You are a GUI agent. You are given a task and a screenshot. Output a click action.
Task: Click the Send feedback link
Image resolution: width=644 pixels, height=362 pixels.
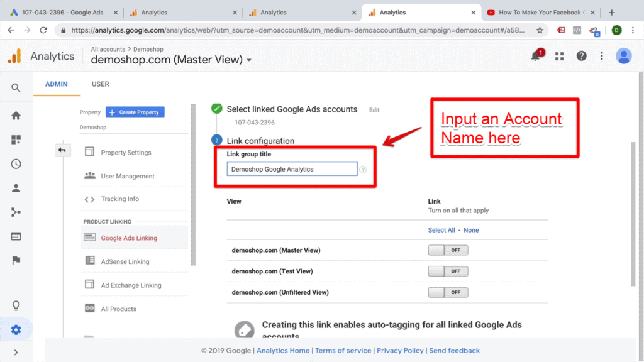454,351
